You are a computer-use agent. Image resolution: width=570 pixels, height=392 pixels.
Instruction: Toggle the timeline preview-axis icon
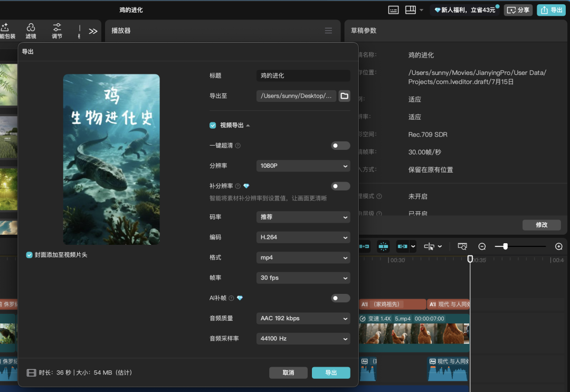click(429, 246)
